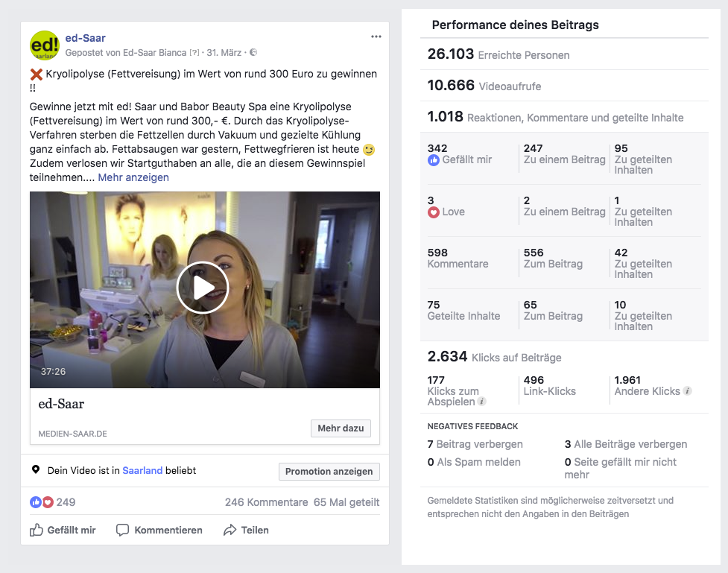
Task: Open the ed-Saar page name link
Action: point(86,38)
